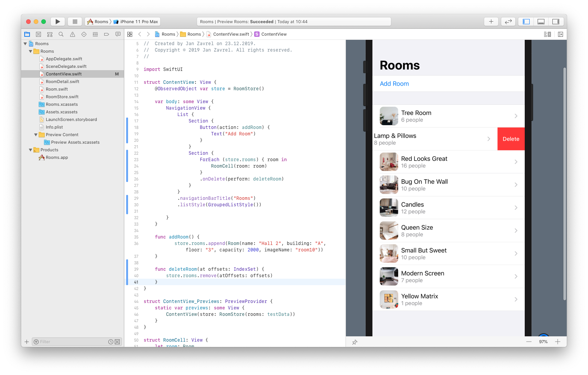Open the Breakpoint navigator tag icon
Viewport: 588px width, 375px height.
[106, 34]
